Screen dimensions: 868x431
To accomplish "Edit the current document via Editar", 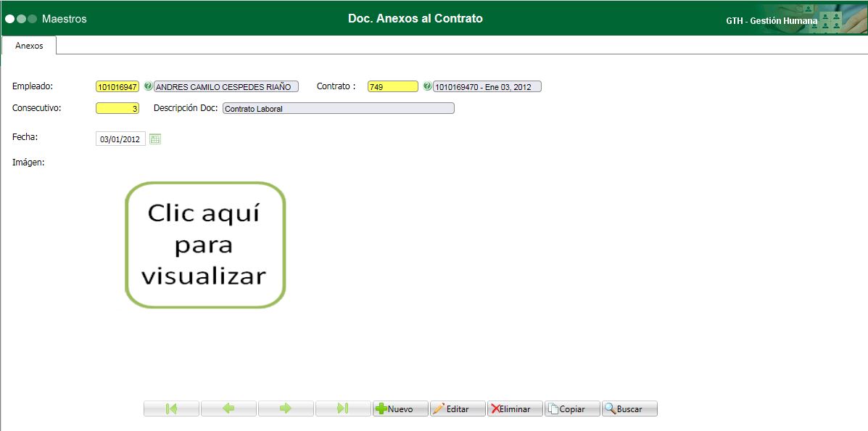I will (x=458, y=409).
